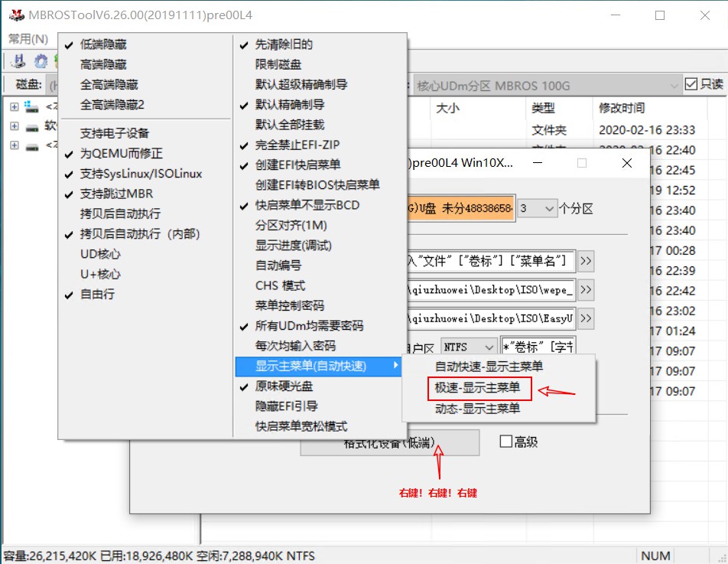The image size is (728, 564).
Task: Expand the first disk node in the tree
Action: (x=15, y=107)
